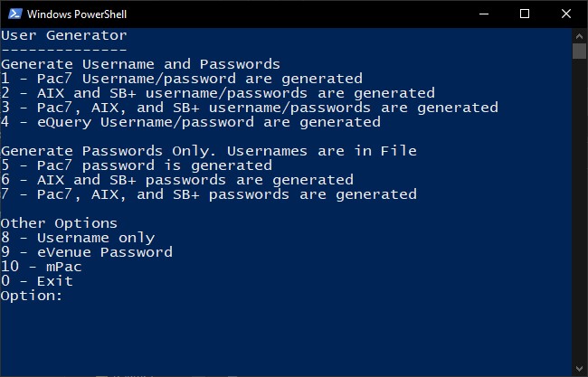The image size is (588, 377).
Task: Click the vertical scrollbar thumb
Action: coord(579,51)
